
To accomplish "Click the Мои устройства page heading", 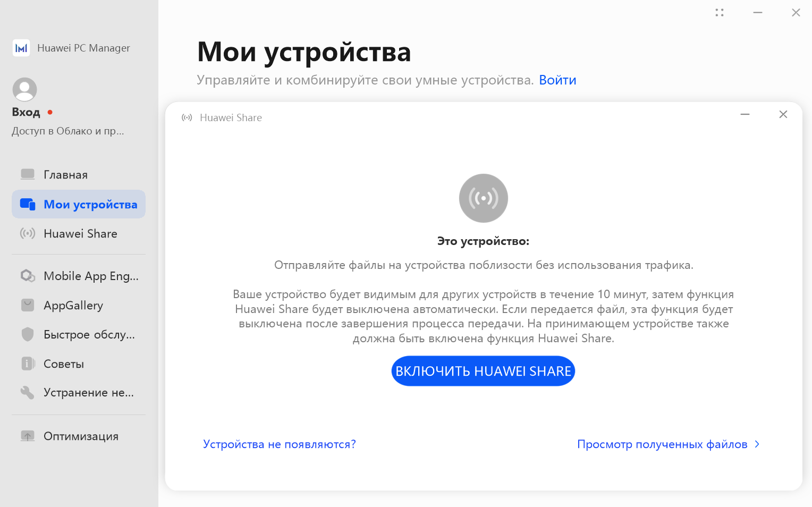I will pyautogui.click(x=304, y=52).
